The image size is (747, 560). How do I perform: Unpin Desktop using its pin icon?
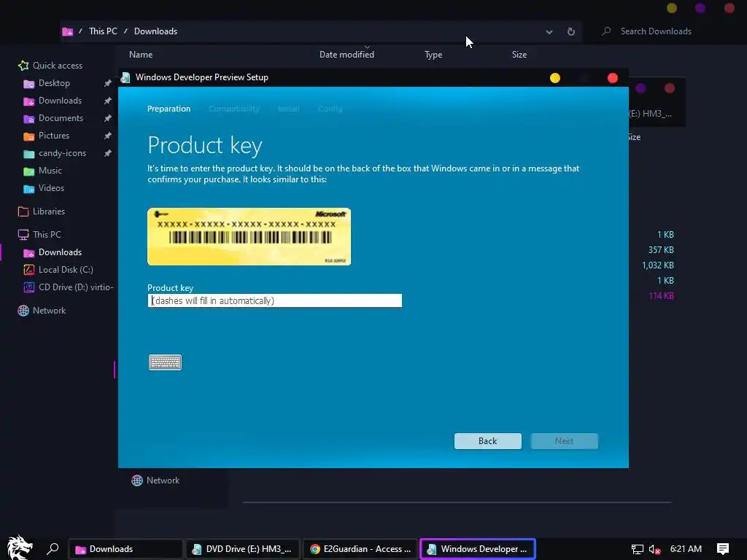coord(108,83)
